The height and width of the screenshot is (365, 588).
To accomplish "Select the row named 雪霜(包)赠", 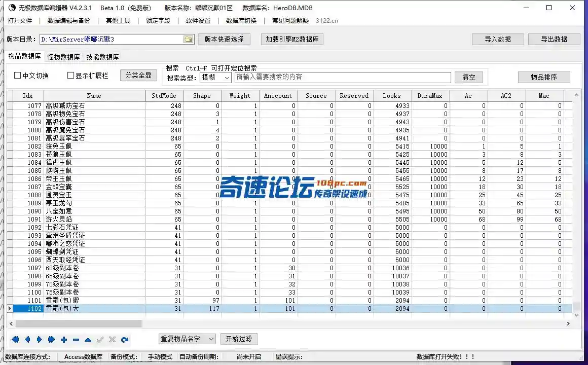I will (289, 300).
